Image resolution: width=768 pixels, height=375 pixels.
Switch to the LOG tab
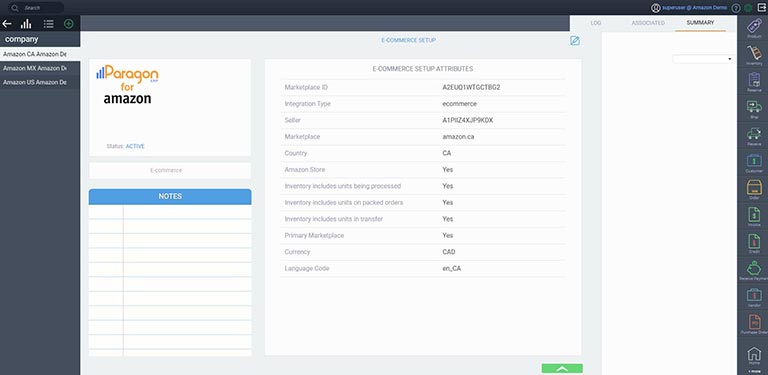[x=596, y=23]
